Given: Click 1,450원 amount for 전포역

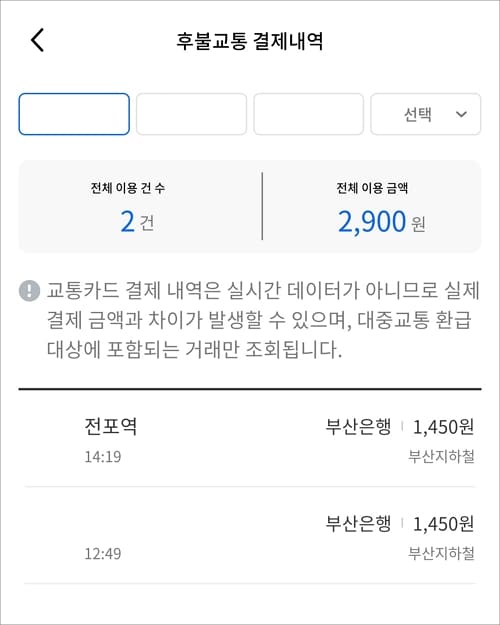Looking at the screenshot, I should (x=443, y=427).
